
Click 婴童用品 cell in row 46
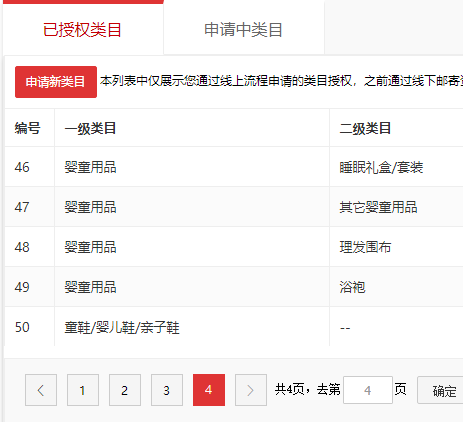[90, 167]
